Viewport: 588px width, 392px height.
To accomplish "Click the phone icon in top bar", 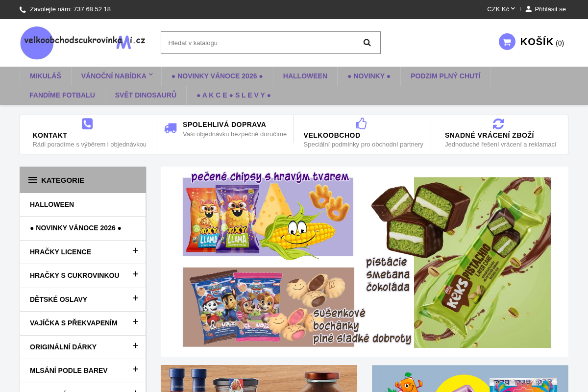I will (x=23, y=9).
